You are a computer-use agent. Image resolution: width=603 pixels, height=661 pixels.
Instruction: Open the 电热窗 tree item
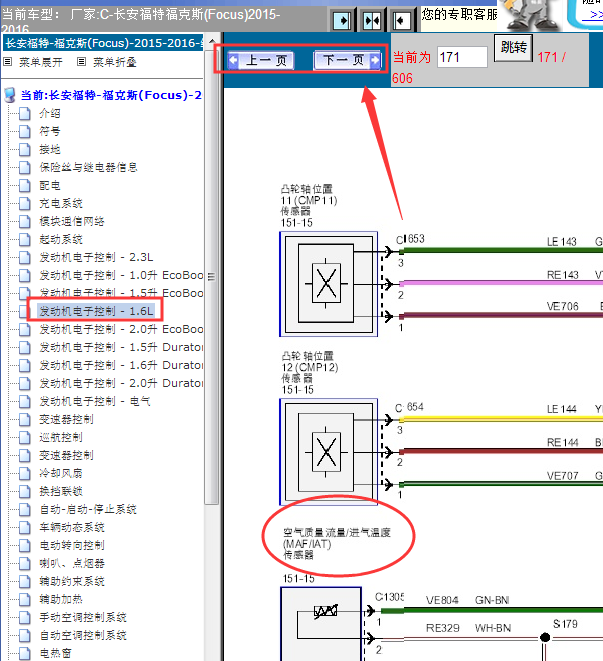point(55,653)
